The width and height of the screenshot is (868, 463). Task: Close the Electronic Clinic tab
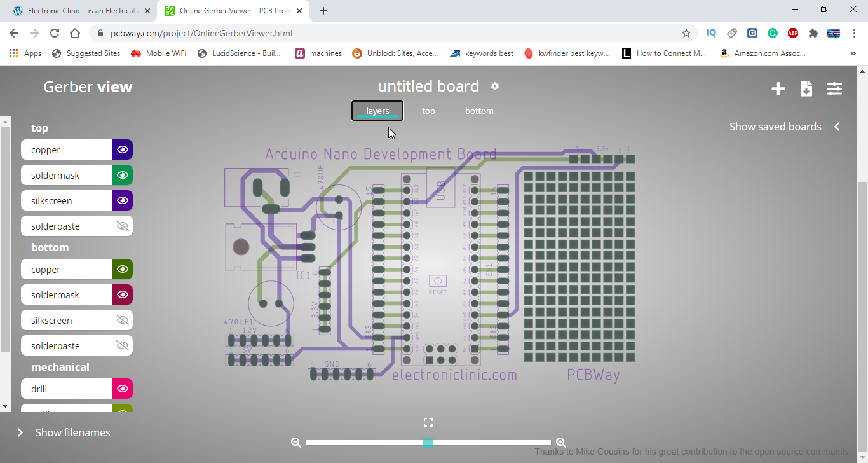coord(147,11)
